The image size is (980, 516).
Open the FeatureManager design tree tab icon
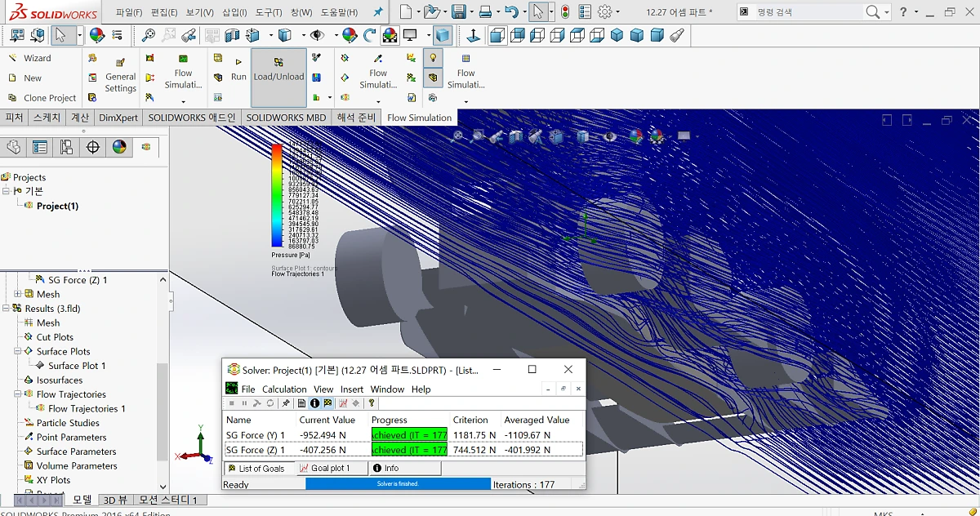click(13, 147)
